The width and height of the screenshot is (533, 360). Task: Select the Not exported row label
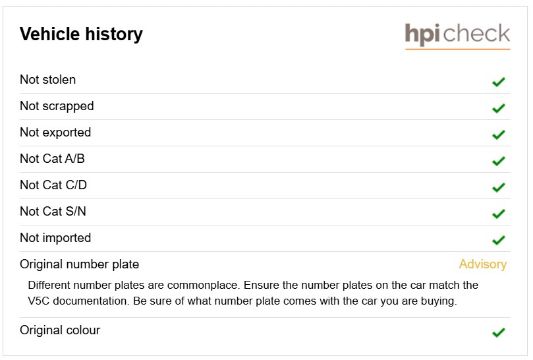55,132
